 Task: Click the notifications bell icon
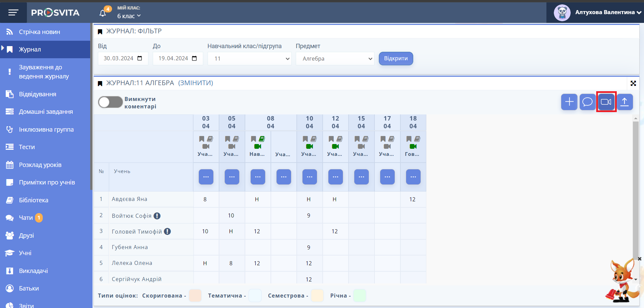[x=103, y=13]
